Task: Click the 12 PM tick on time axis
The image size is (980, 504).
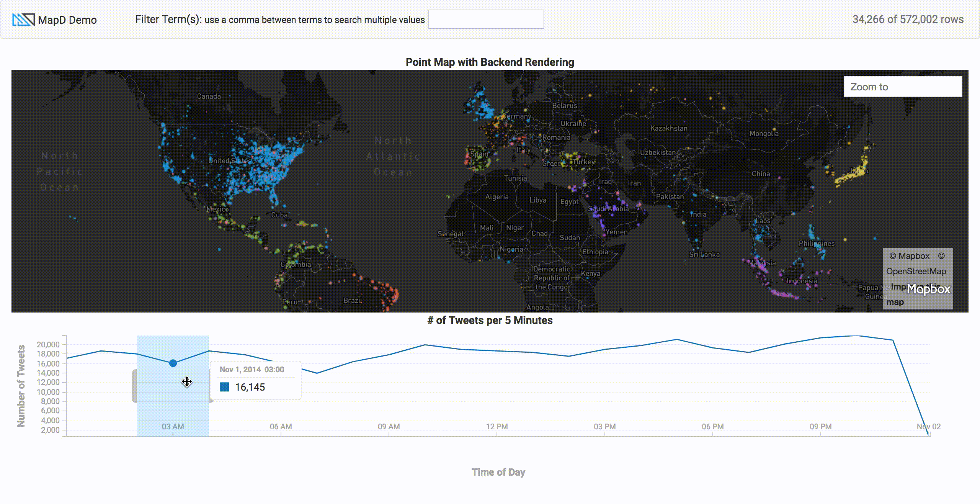Action: click(497, 427)
